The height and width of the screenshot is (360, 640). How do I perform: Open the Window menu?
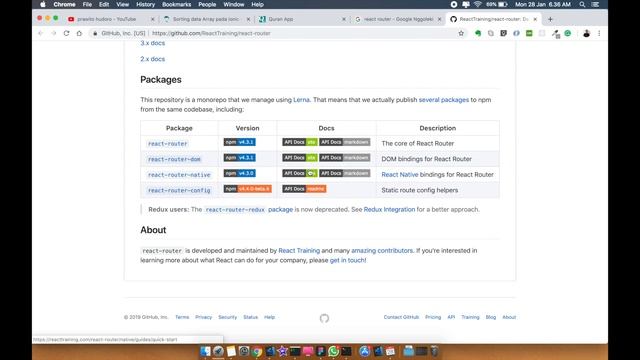coord(233,4)
